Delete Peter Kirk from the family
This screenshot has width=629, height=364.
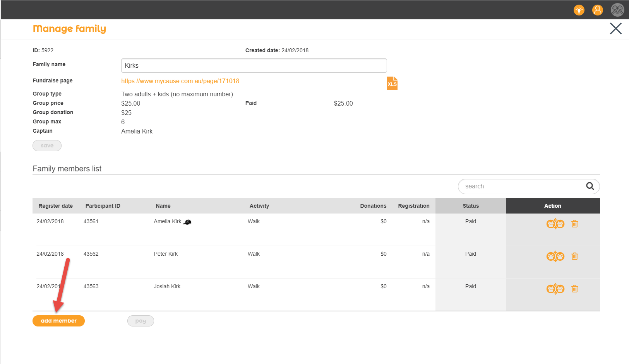click(574, 256)
